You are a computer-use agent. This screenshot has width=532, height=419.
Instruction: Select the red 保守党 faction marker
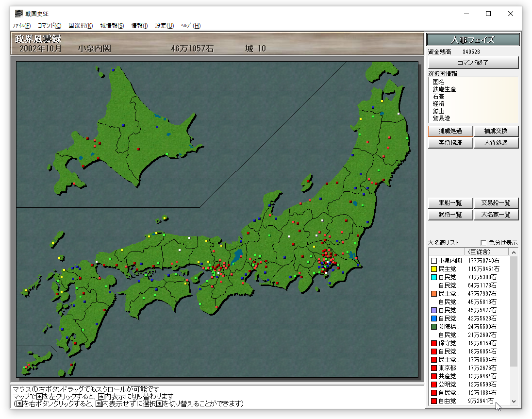[434, 343]
